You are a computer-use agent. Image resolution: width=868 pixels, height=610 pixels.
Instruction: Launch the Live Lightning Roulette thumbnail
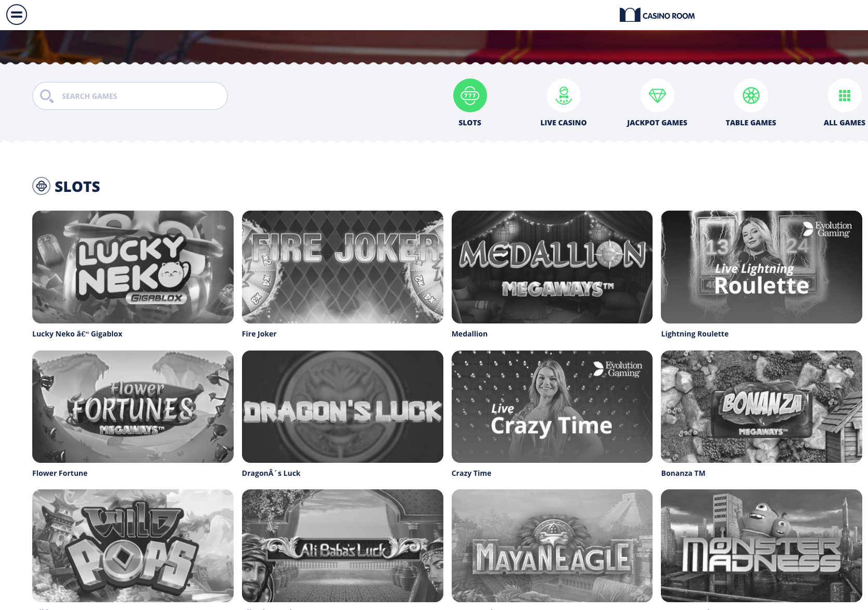coord(761,267)
